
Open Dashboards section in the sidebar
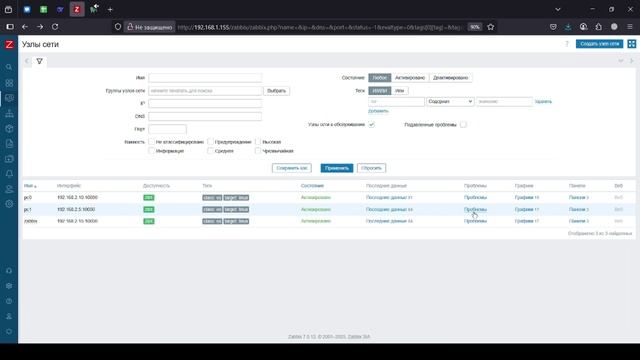(9, 83)
